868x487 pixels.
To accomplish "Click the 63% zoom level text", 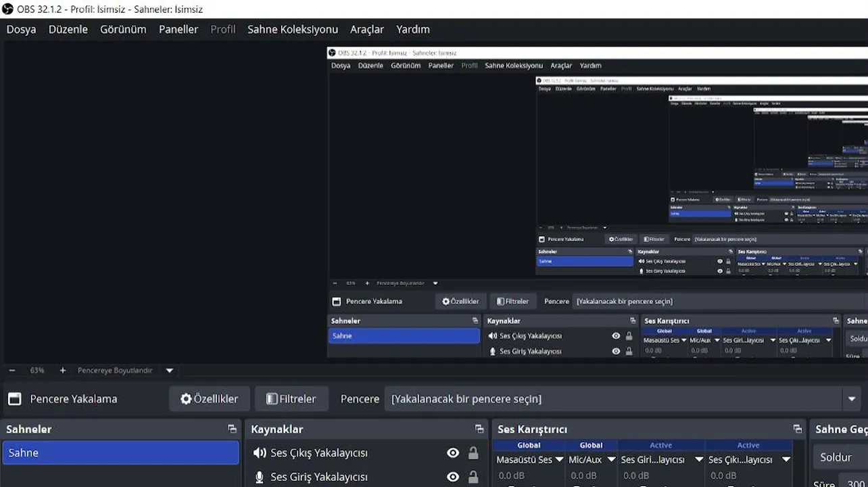I will point(37,371).
